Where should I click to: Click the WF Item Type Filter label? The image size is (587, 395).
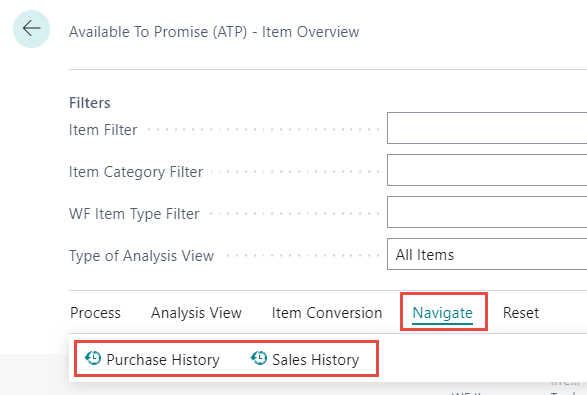click(134, 214)
